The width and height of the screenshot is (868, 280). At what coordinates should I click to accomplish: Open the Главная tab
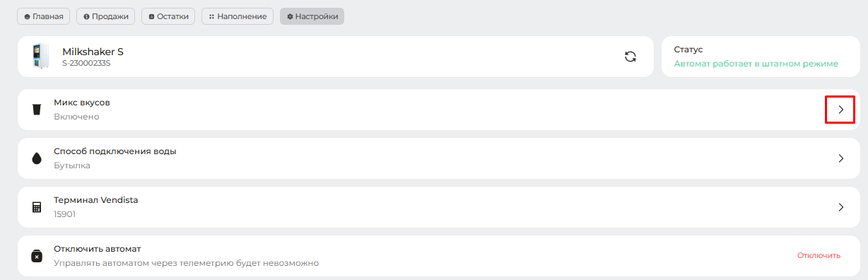point(44,16)
